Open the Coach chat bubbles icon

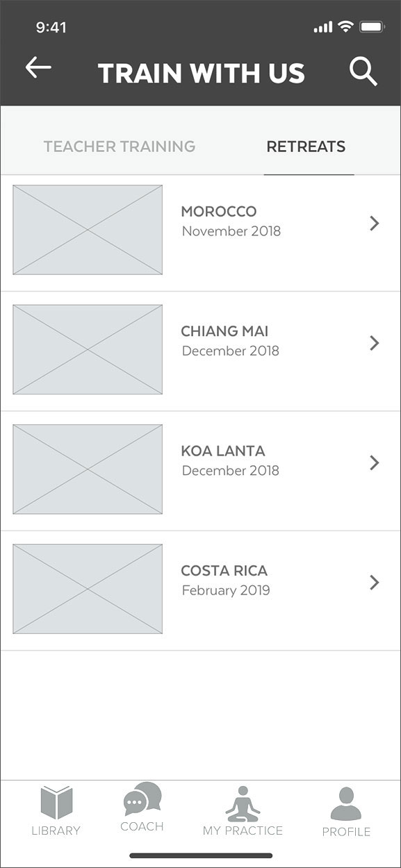tap(142, 799)
